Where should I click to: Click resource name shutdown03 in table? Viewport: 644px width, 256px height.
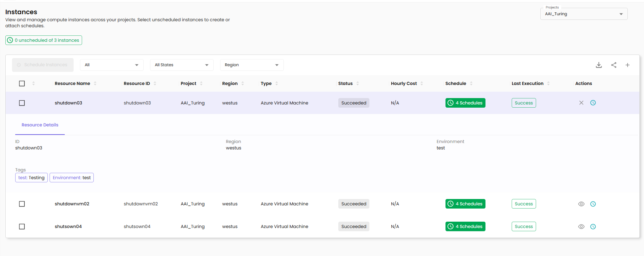pyautogui.click(x=68, y=103)
